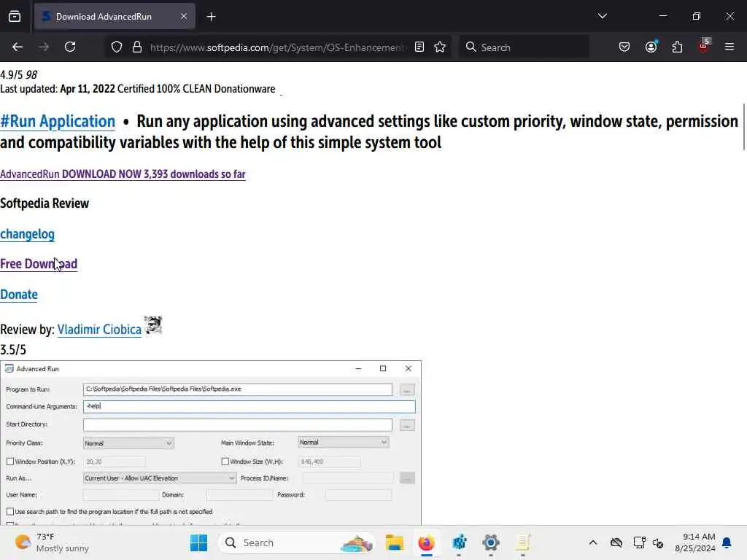The width and height of the screenshot is (747, 560).
Task: Click the muted volume tray icon
Action: [x=659, y=542]
